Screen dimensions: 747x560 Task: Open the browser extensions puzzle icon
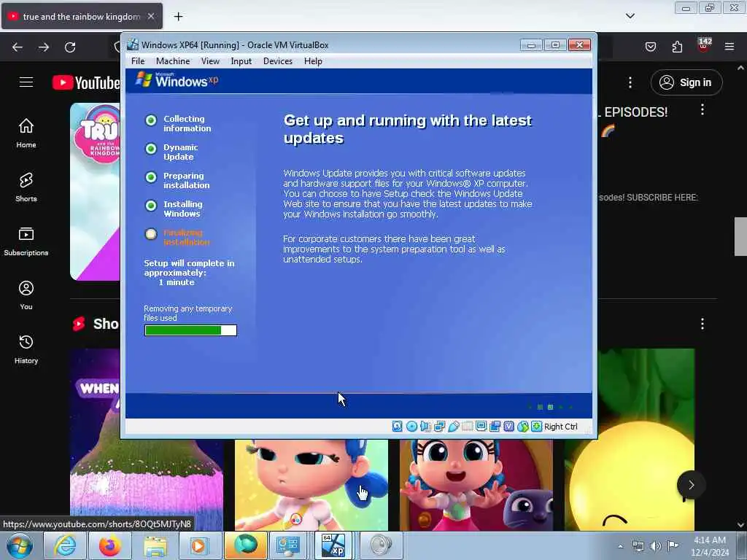[677, 47]
